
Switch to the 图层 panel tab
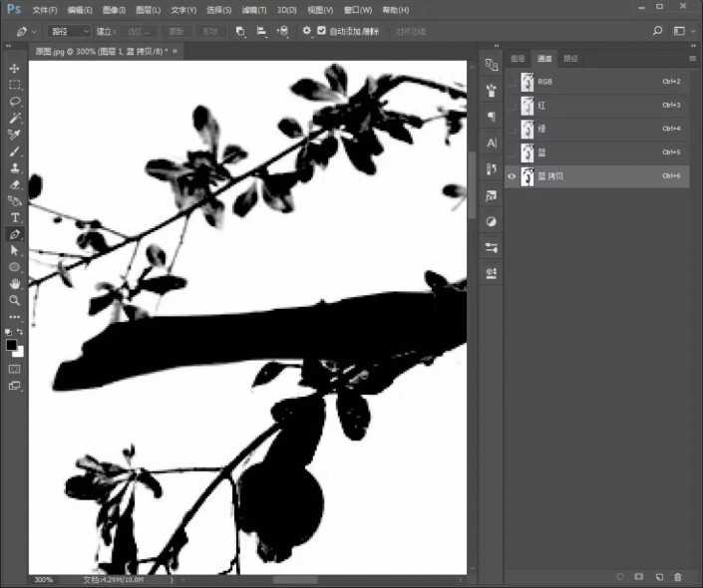[x=519, y=59]
